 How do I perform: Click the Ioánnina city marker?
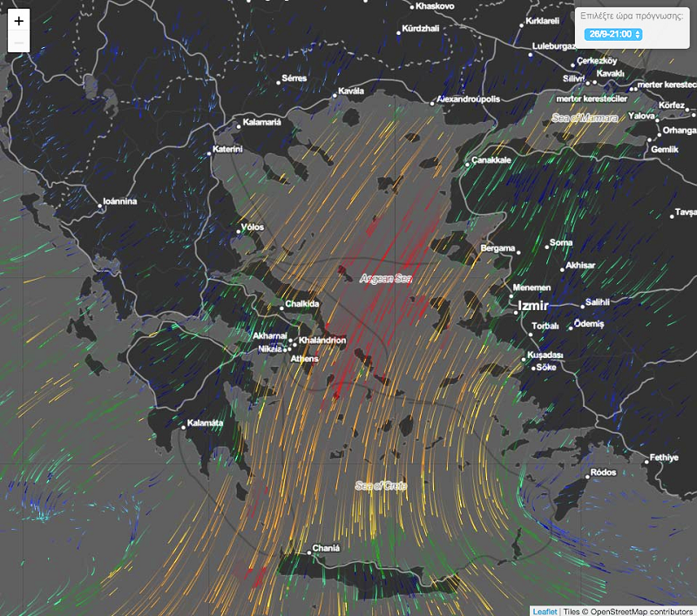[100, 202]
